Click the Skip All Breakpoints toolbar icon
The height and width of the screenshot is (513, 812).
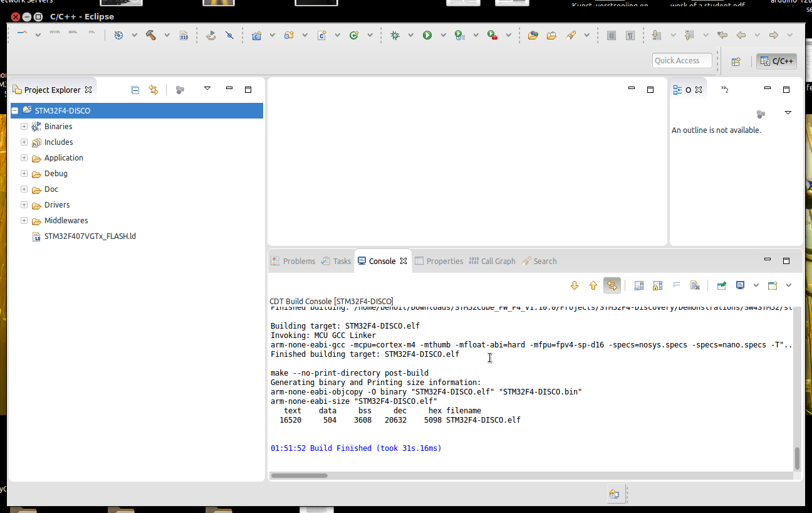click(x=229, y=35)
